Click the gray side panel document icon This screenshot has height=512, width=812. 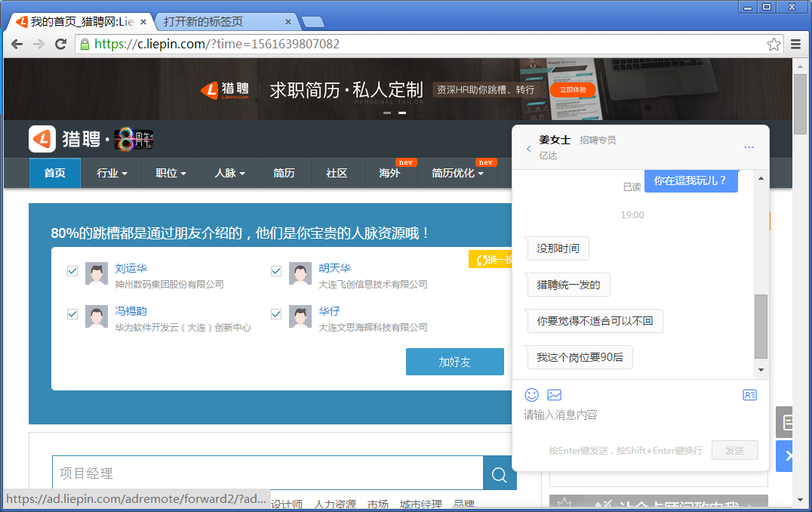click(x=785, y=422)
